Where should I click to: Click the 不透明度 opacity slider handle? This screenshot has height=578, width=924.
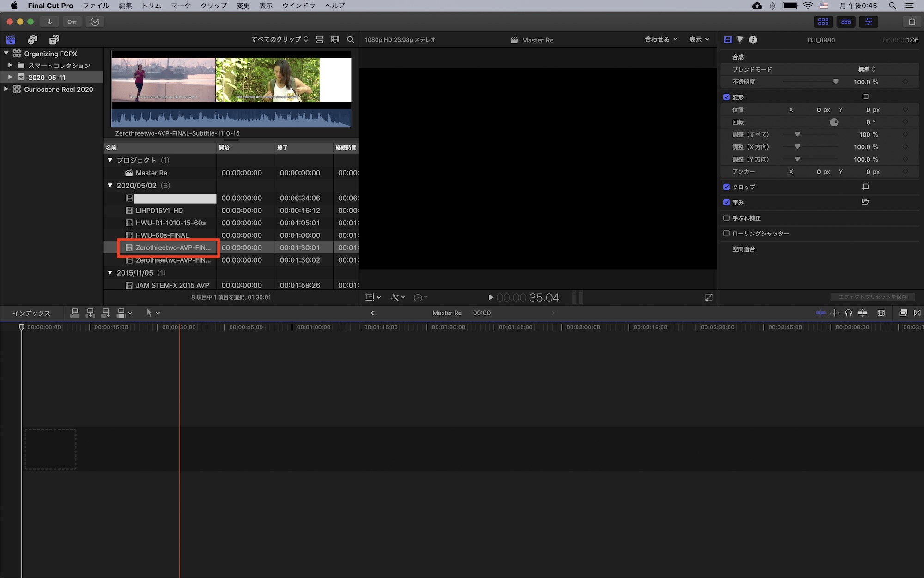tap(836, 82)
